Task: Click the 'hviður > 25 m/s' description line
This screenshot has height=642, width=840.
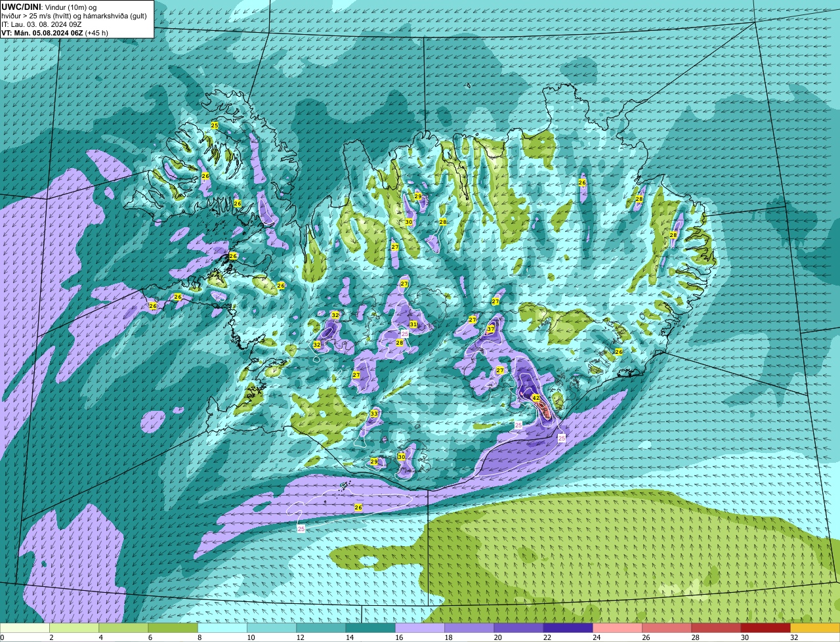Action: click(x=74, y=16)
